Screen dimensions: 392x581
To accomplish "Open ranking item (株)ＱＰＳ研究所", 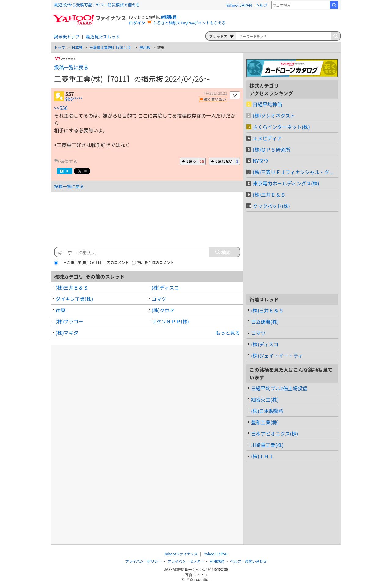I will tap(271, 150).
